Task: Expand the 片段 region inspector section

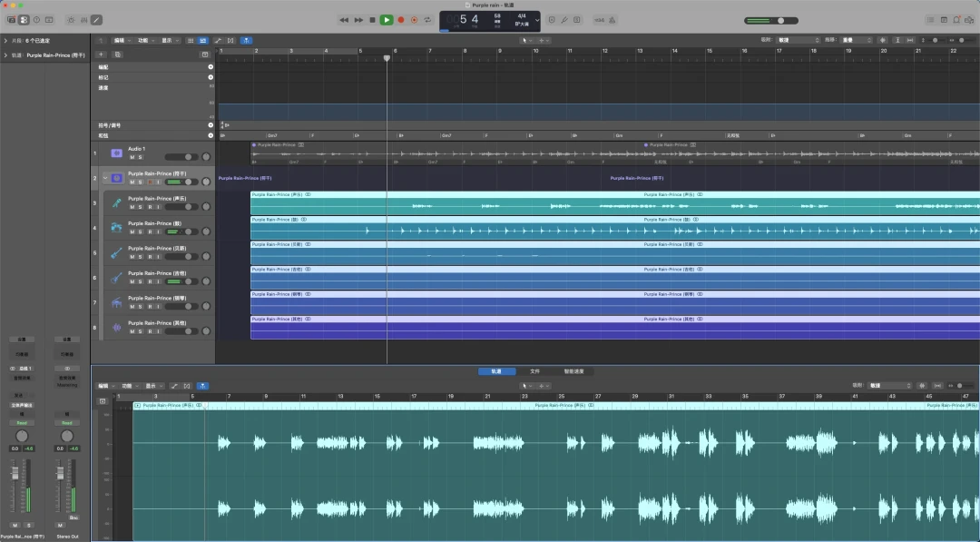Action: click(x=5, y=41)
